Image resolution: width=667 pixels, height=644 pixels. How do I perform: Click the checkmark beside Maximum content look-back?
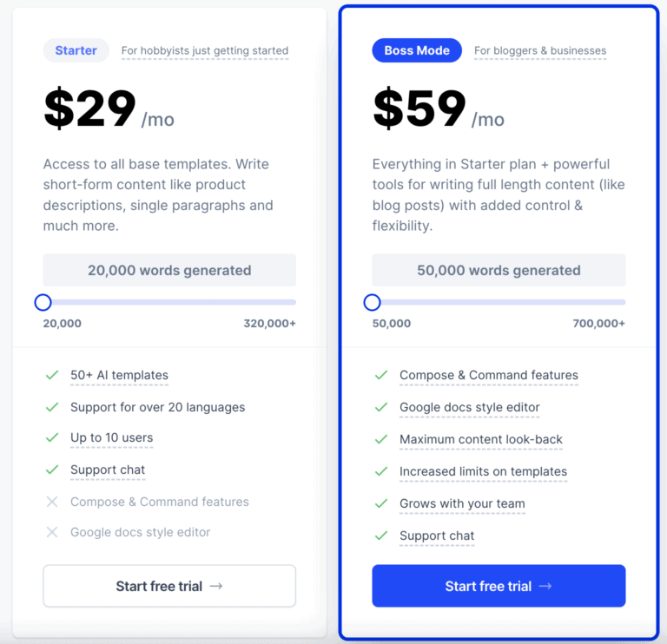tap(380, 439)
